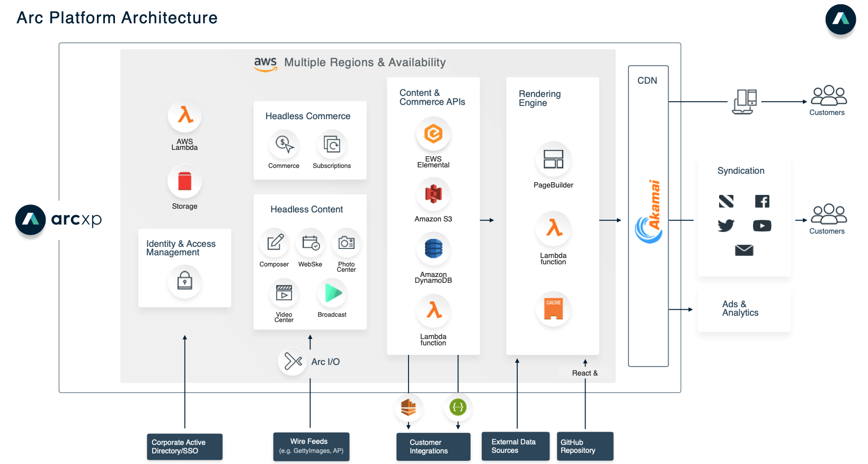Select the Headless Content title
The height and width of the screenshot is (464, 868).
(x=307, y=209)
